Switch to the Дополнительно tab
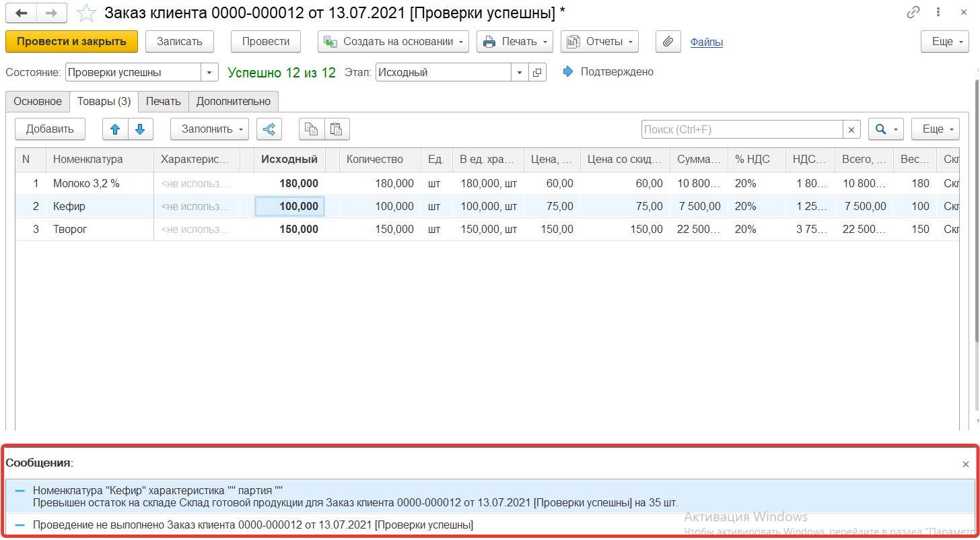980x540 pixels. [x=234, y=102]
